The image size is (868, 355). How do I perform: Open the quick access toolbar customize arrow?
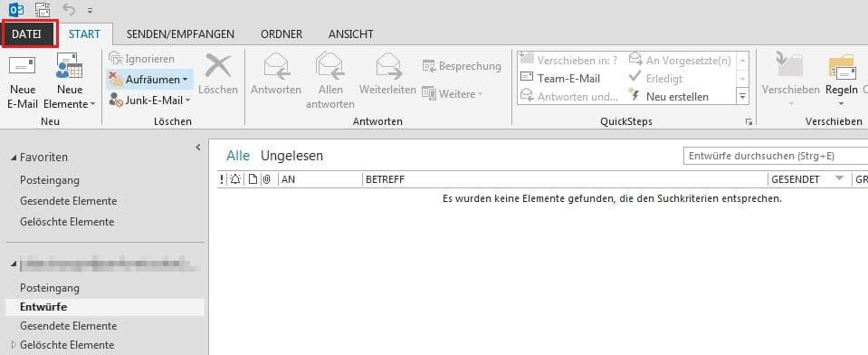click(x=90, y=11)
